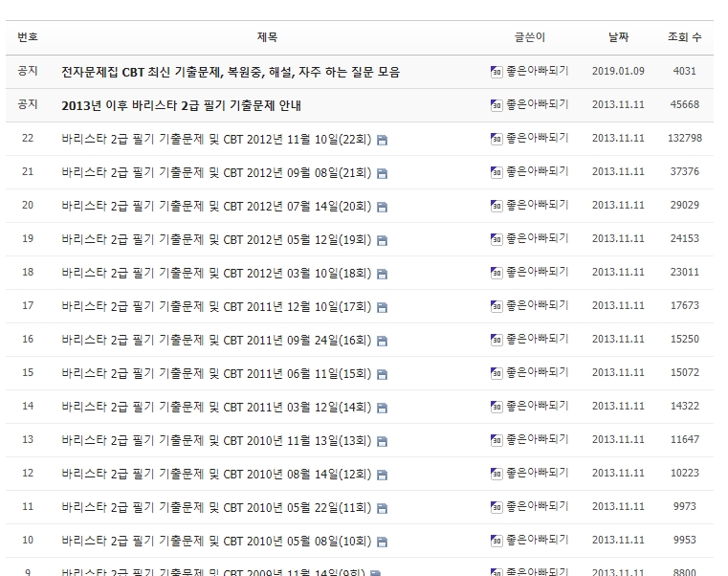Click the attachment disk icon on 13회 row
Image resolution: width=728 pixels, height=576 pixels.
pyautogui.click(x=382, y=441)
